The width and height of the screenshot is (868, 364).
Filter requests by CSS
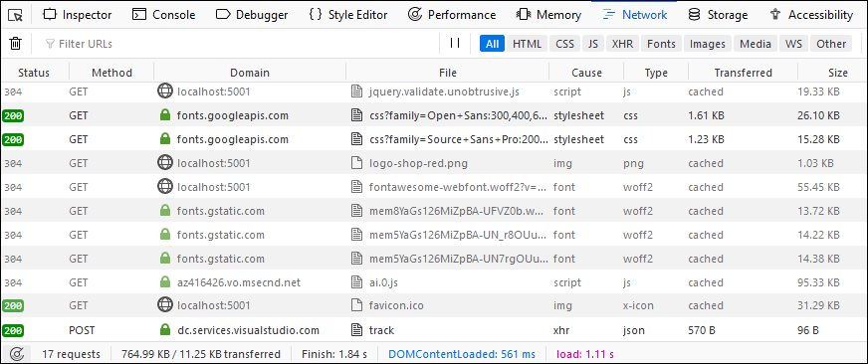(x=564, y=44)
